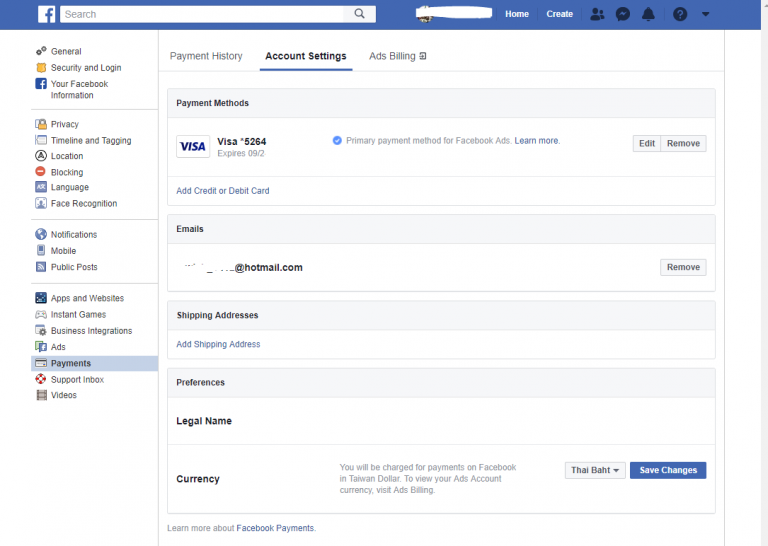Click the Facebook logo icon
Viewport: 768px width, 546px height.
point(47,14)
